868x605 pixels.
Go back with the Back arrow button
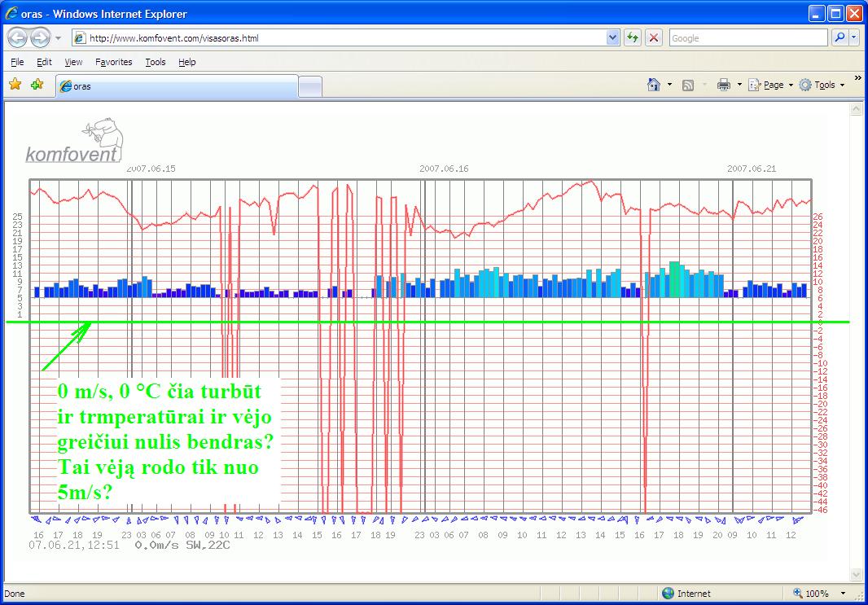pos(18,37)
